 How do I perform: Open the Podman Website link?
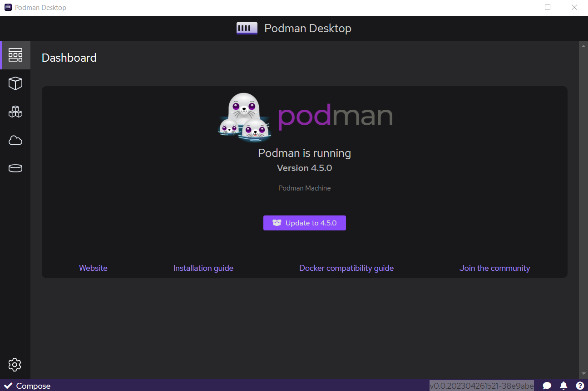click(93, 268)
